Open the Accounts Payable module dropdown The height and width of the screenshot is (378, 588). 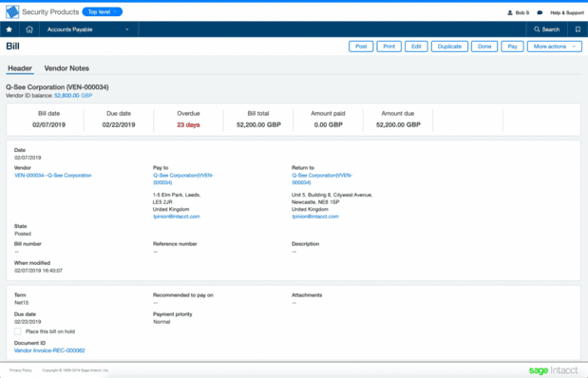tap(88, 29)
